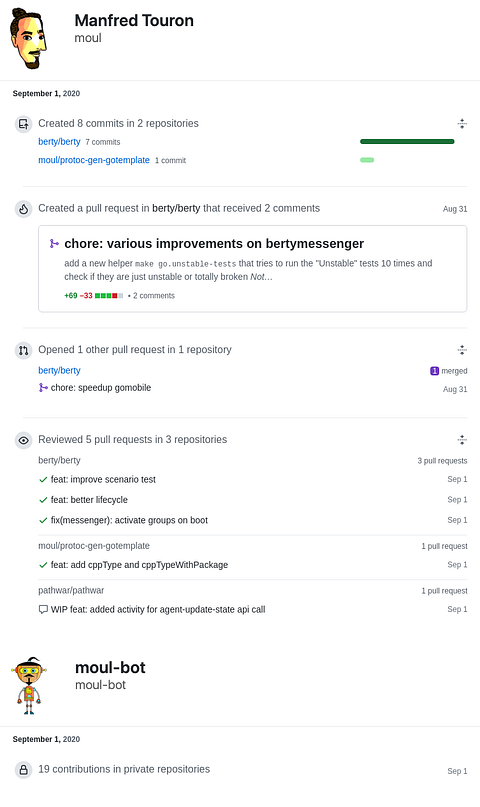Collapse the Opened 1 other pull request section
Viewport: 480px width, 807px height.
(x=462, y=350)
